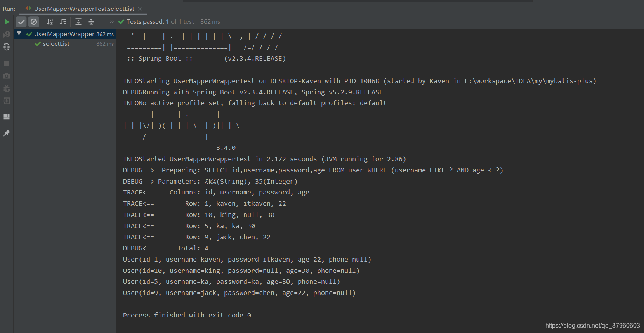Image resolution: width=644 pixels, height=333 pixels.
Task: Click the 'Row: 1, kaven, itkaven, 22' line
Action: pyautogui.click(x=205, y=203)
